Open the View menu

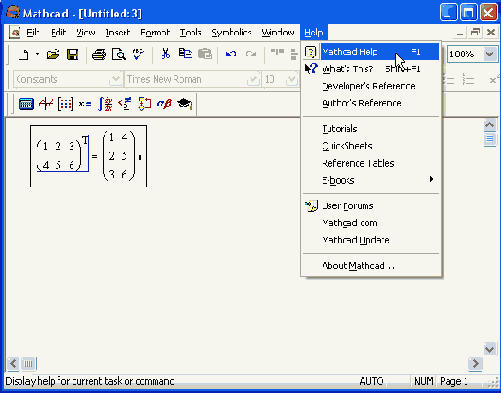coord(86,33)
